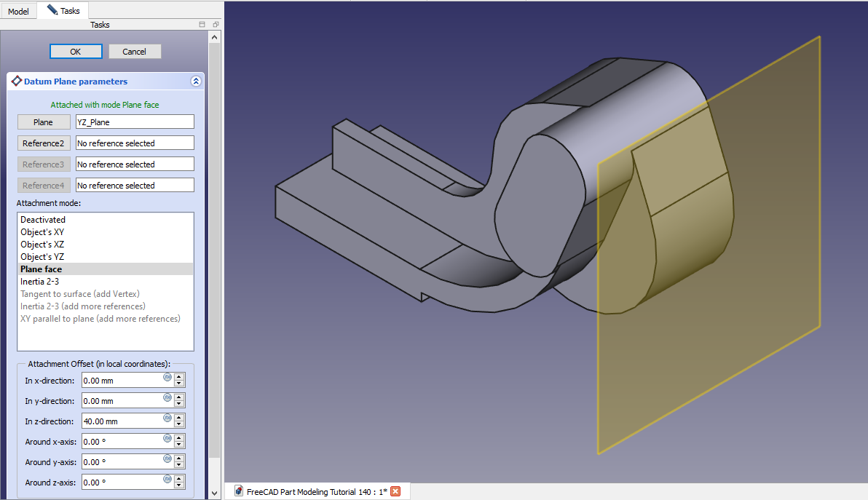
Task: Select the Tasks tab
Action: point(63,11)
